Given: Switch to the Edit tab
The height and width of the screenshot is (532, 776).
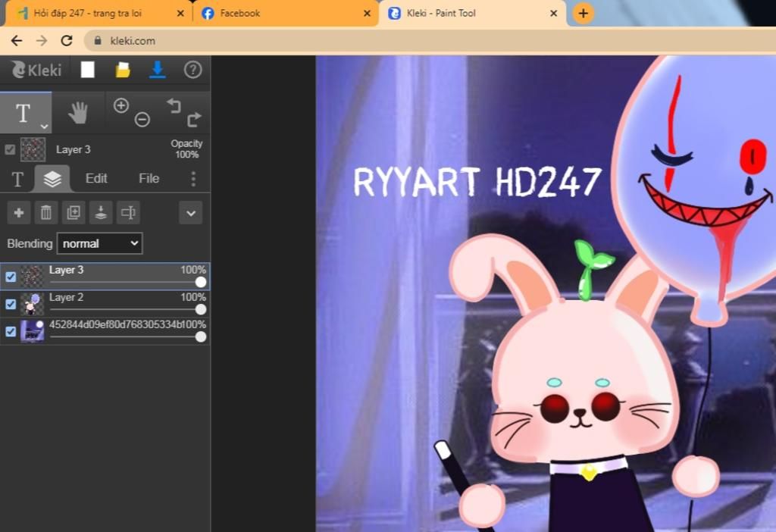Looking at the screenshot, I should pos(96,179).
